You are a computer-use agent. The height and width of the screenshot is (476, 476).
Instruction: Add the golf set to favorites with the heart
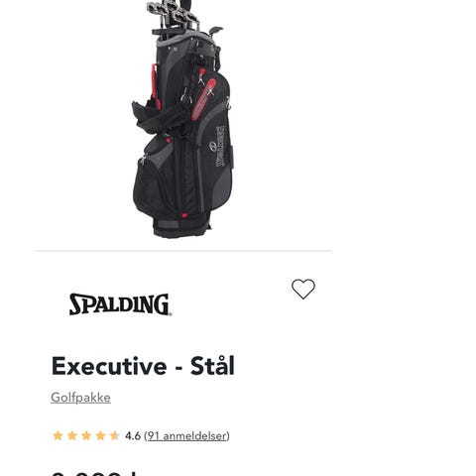(x=303, y=289)
